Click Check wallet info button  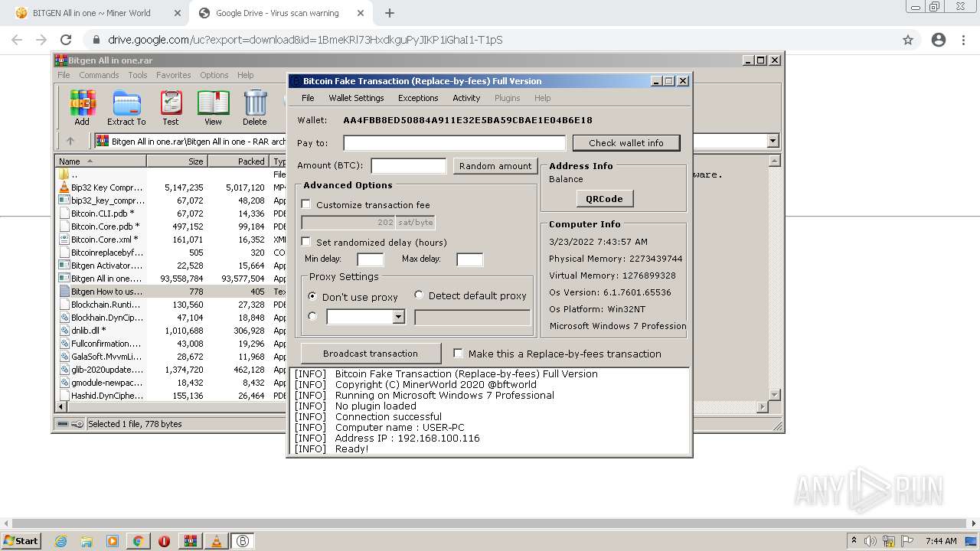626,143
